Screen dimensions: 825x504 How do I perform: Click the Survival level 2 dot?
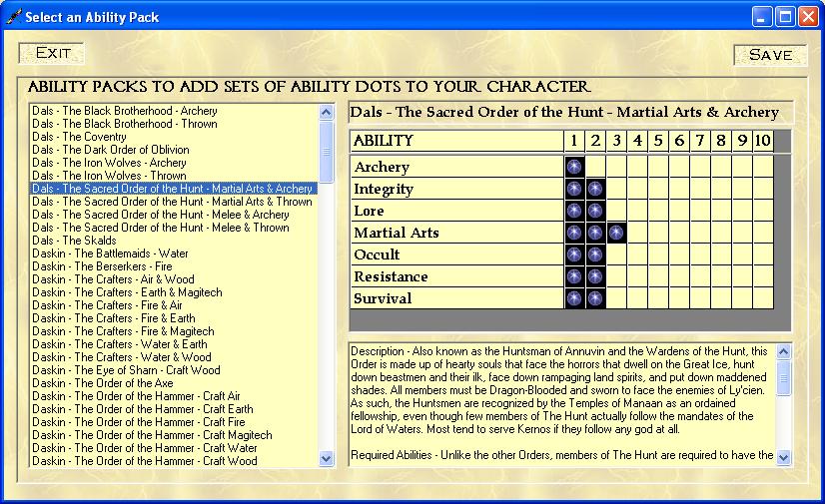595,298
